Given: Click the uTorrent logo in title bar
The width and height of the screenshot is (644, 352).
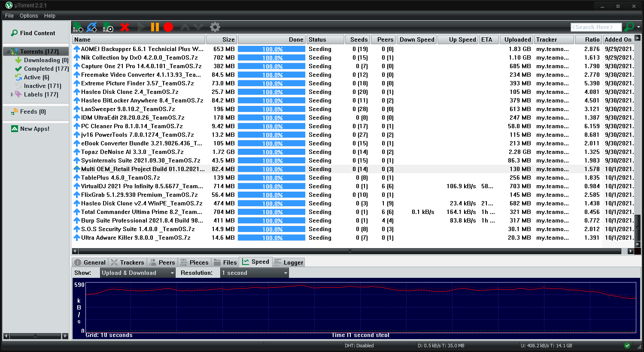Looking at the screenshot, I should pos(9,6).
